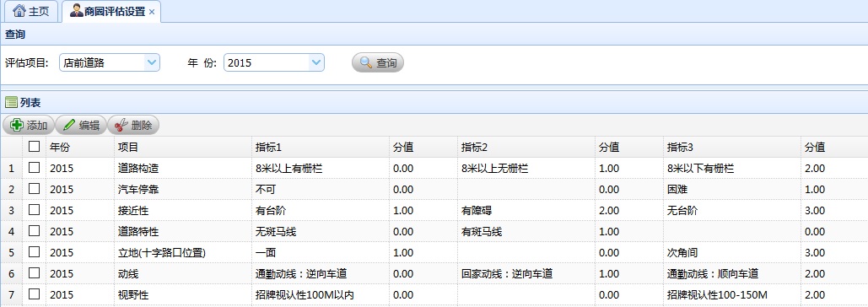Check the row for 道路构造
The image size is (868, 307).
[35, 168]
